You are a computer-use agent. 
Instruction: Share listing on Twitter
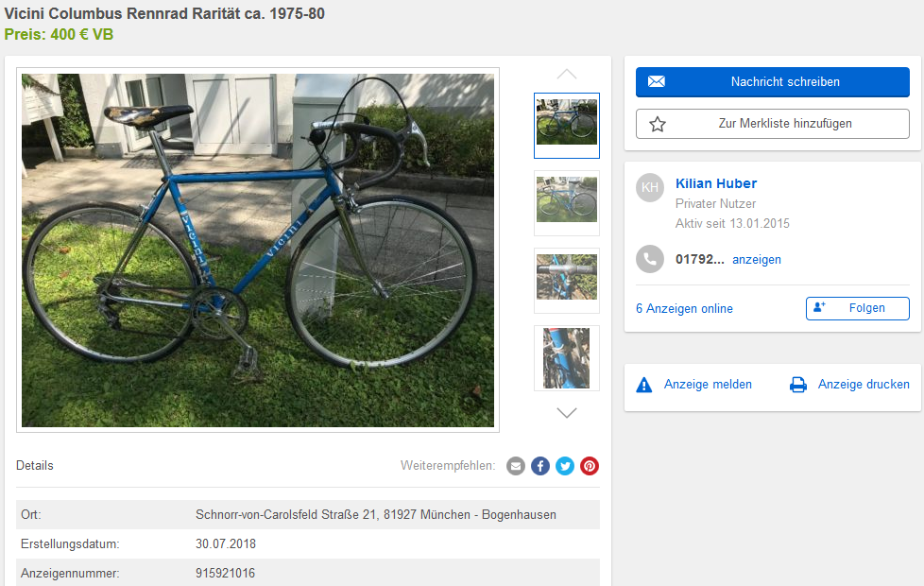[x=565, y=466]
